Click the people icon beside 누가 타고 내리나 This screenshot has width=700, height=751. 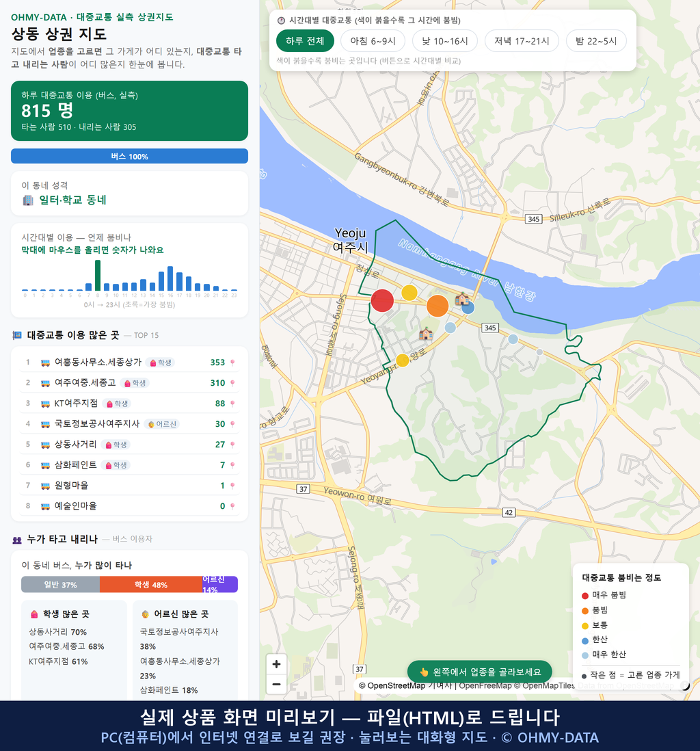pos(17,540)
